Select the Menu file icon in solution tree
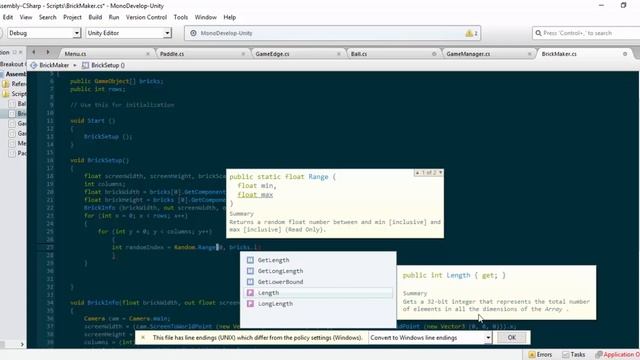Screen dimensions: 640x360 (12, 144)
